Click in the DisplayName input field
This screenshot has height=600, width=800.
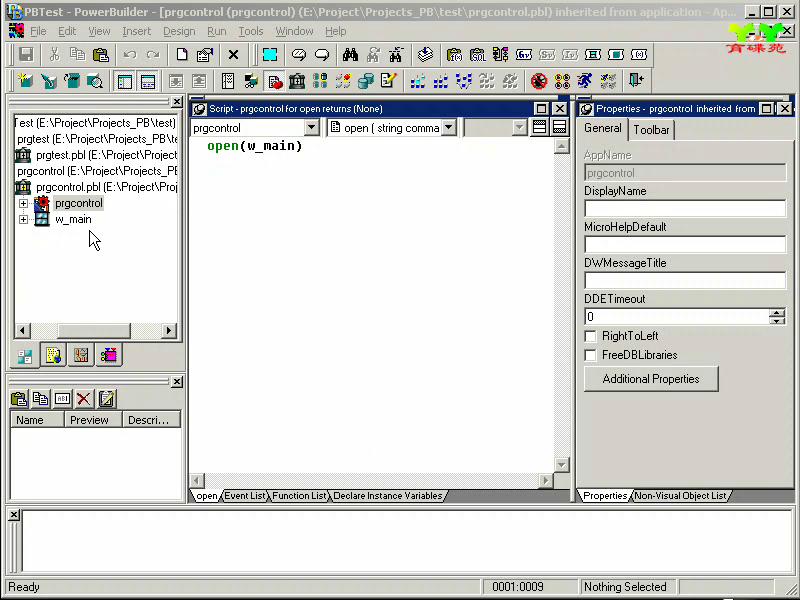coord(685,209)
